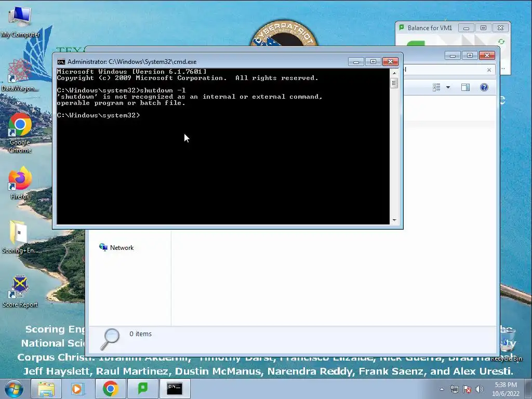Change view icon in Explorer toolbar

click(436, 87)
